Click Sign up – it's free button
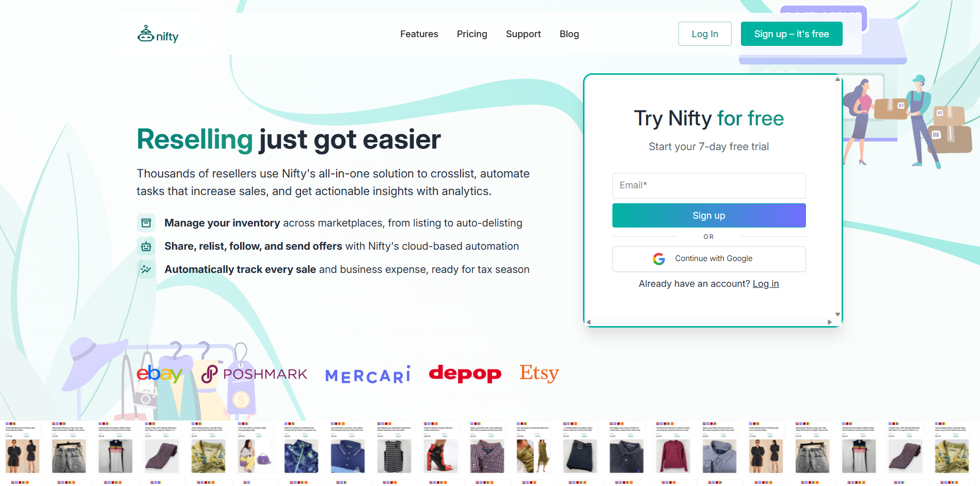Screen dimensions: 980x486 792,34
